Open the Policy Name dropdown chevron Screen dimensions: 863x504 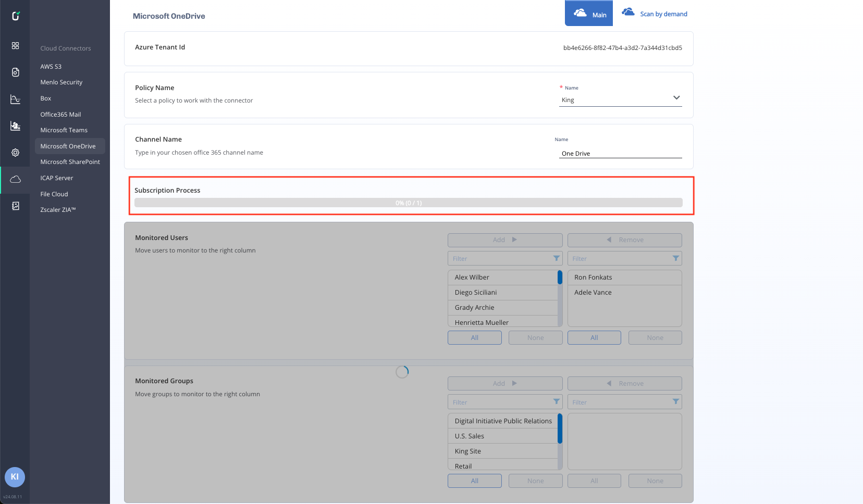click(676, 98)
